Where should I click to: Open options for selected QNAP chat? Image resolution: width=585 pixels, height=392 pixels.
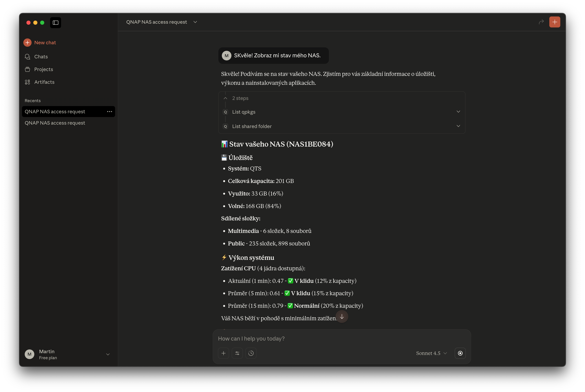tap(109, 112)
